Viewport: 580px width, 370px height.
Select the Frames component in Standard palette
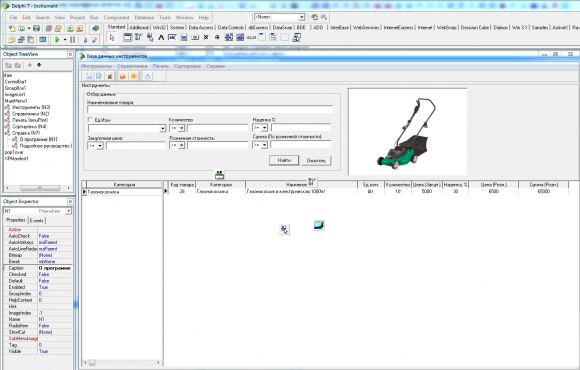pos(127,37)
